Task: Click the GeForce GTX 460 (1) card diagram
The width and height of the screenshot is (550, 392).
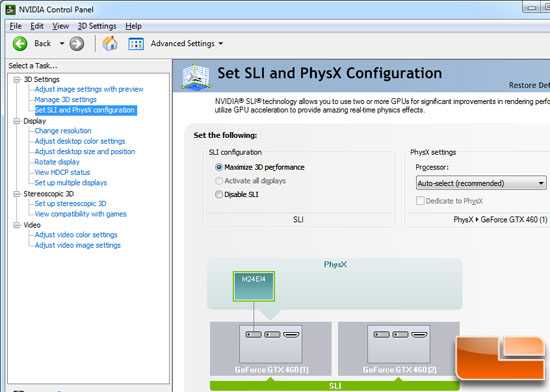Action: point(270,349)
